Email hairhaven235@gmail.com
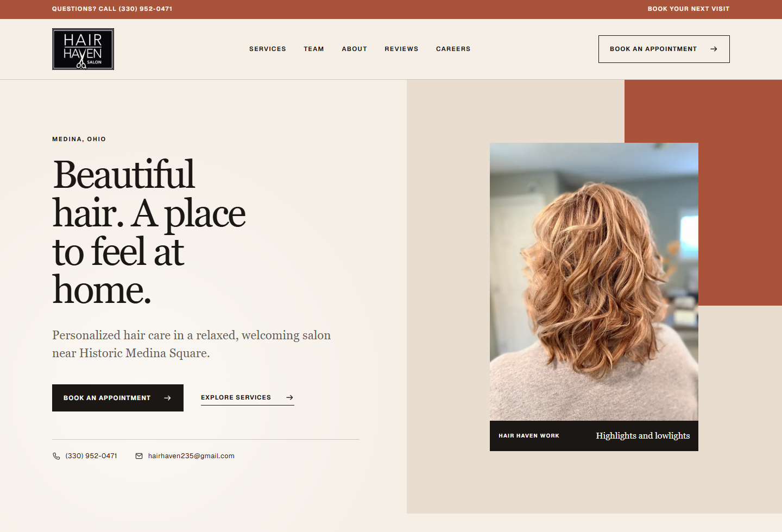 pyautogui.click(x=185, y=456)
